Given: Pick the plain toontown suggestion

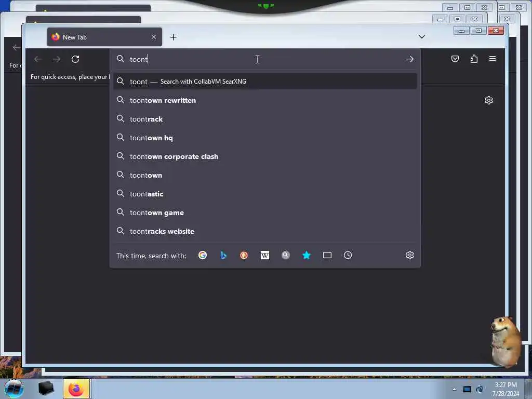Looking at the screenshot, I should [265, 175].
